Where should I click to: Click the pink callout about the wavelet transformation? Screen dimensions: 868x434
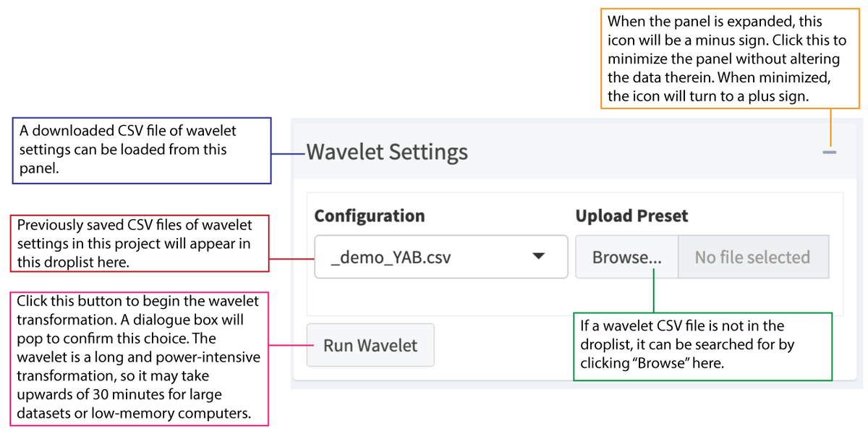point(140,358)
